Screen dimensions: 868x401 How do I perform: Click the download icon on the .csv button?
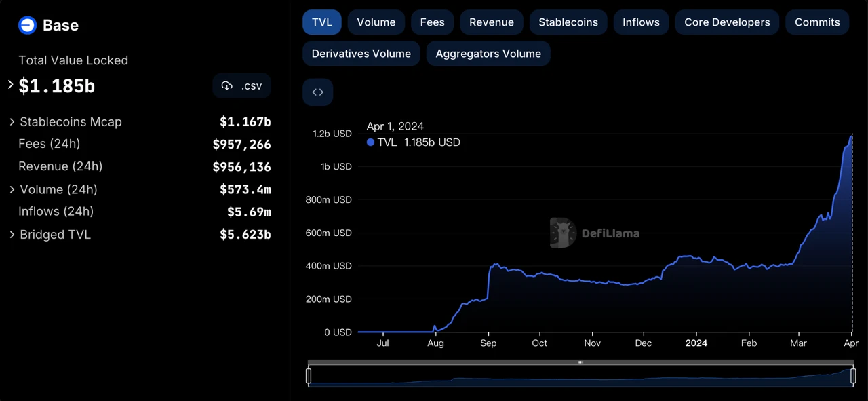[227, 86]
